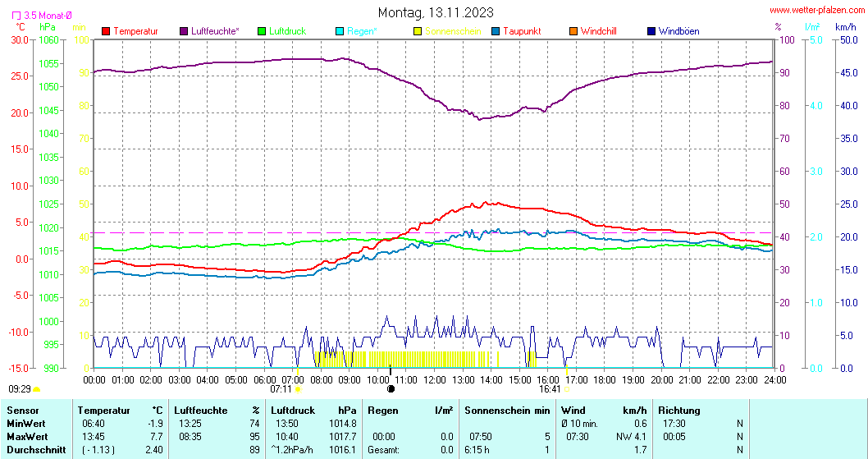Click the 6:15 h sunshine duration

pos(477,450)
